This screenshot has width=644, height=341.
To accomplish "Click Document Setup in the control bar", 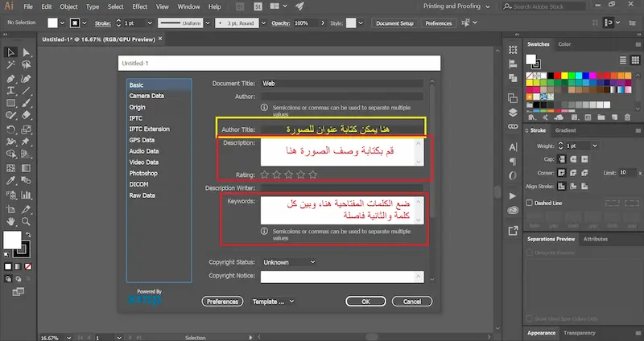I will tap(394, 23).
